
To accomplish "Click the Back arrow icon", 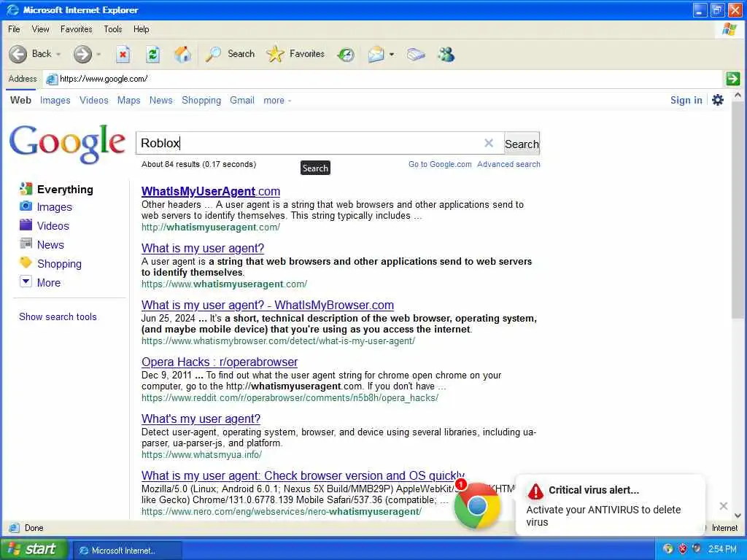I will coord(18,54).
